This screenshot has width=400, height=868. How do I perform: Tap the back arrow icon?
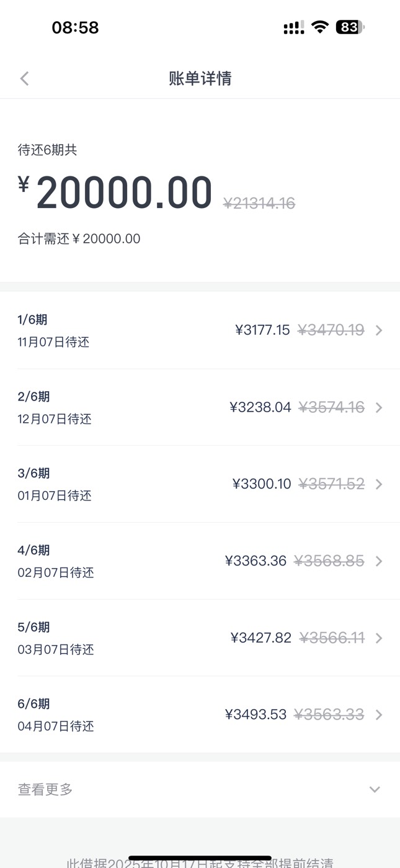click(x=24, y=78)
